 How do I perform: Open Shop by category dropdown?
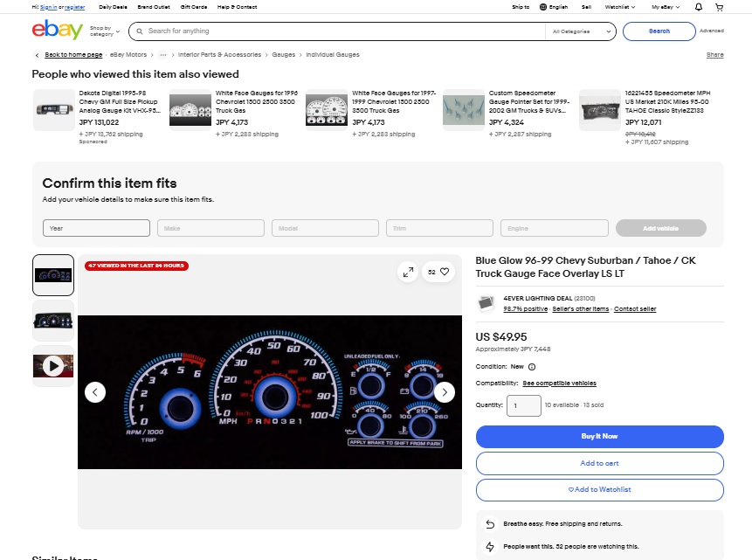click(x=105, y=31)
